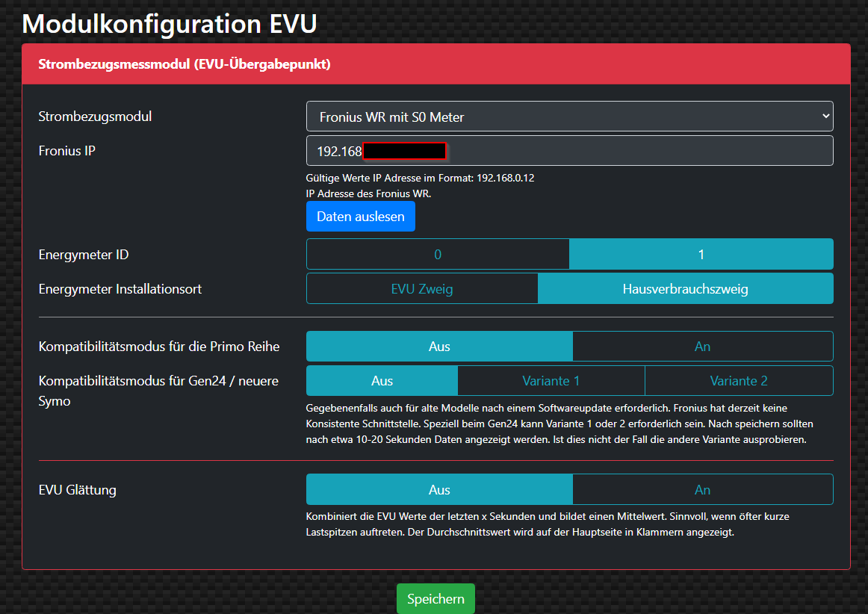The width and height of the screenshot is (868, 614).
Task: Click the Modulkonfiguration EVU page title
Action: [170, 23]
